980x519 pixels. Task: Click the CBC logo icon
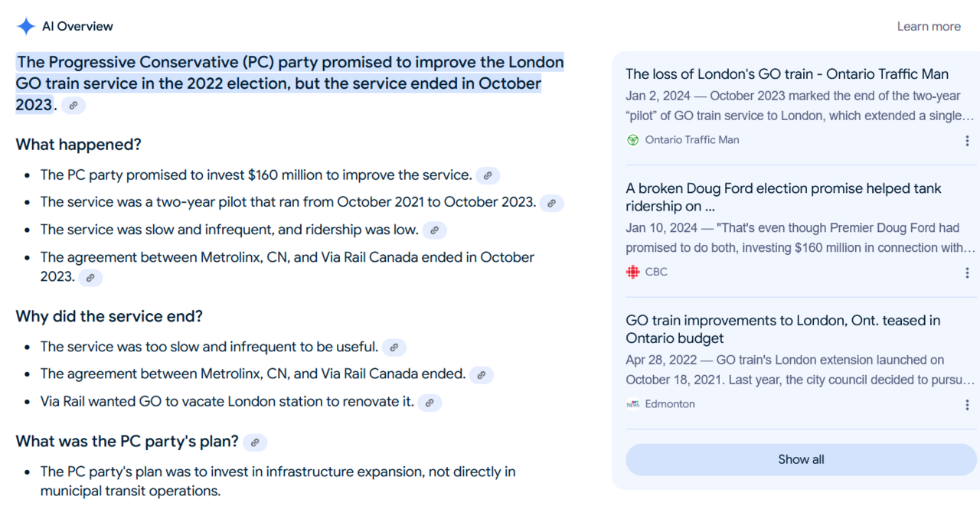[633, 272]
